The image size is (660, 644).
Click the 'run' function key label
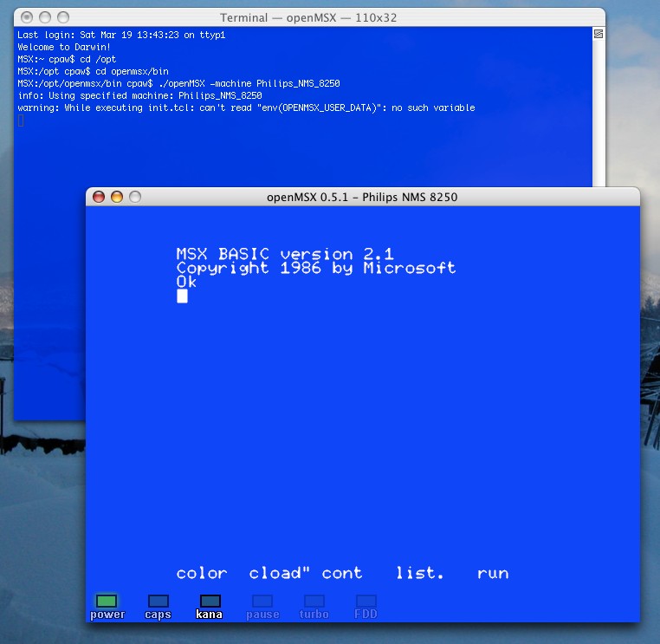tap(493, 573)
